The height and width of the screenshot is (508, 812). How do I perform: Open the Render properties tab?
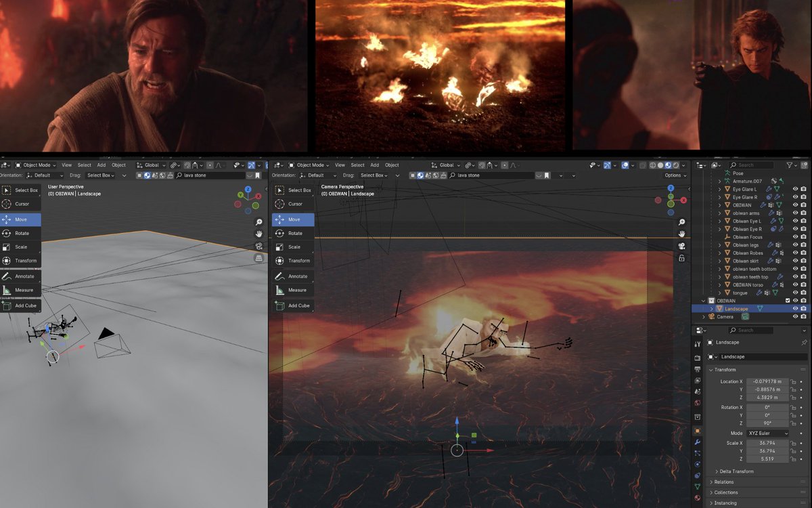click(x=698, y=358)
